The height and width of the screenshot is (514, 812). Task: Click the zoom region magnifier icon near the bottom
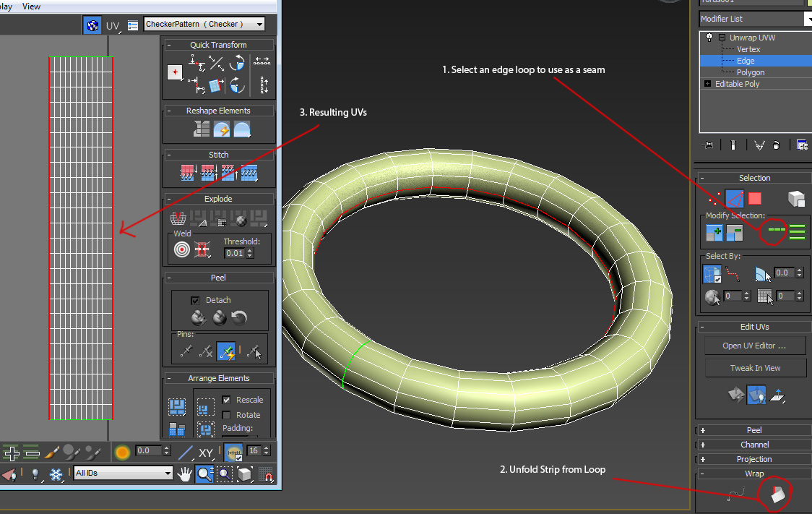click(225, 474)
